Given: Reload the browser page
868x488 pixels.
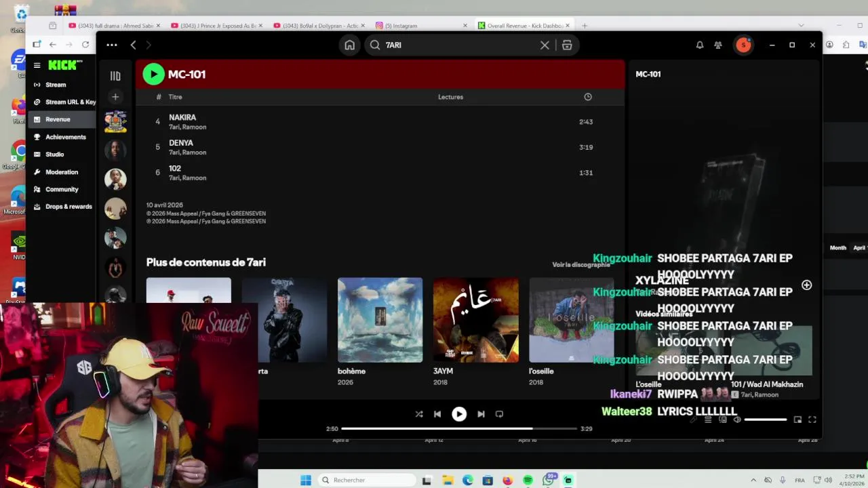Looking at the screenshot, I should (x=85, y=45).
